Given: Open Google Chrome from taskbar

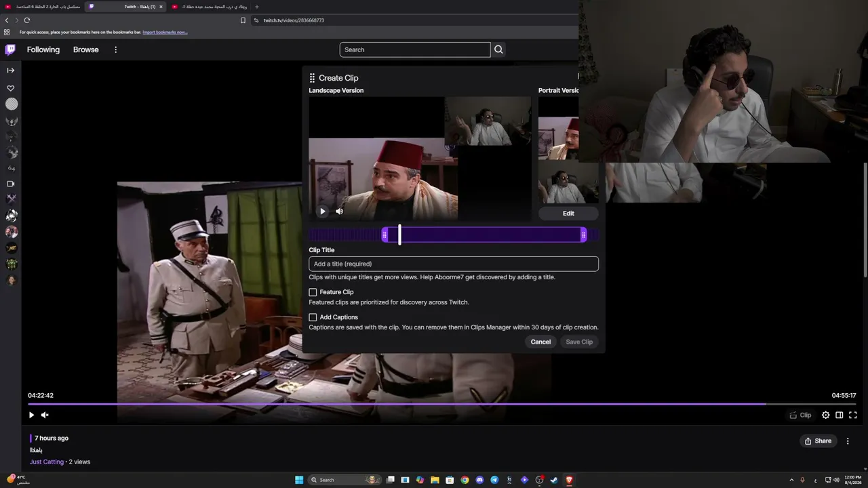Looking at the screenshot, I should point(465,480).
